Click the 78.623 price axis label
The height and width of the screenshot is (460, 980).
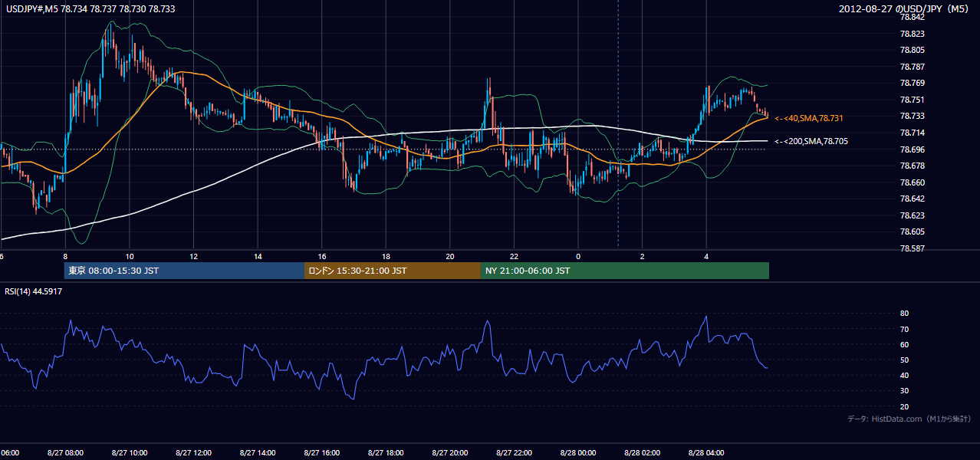[913, 215]
